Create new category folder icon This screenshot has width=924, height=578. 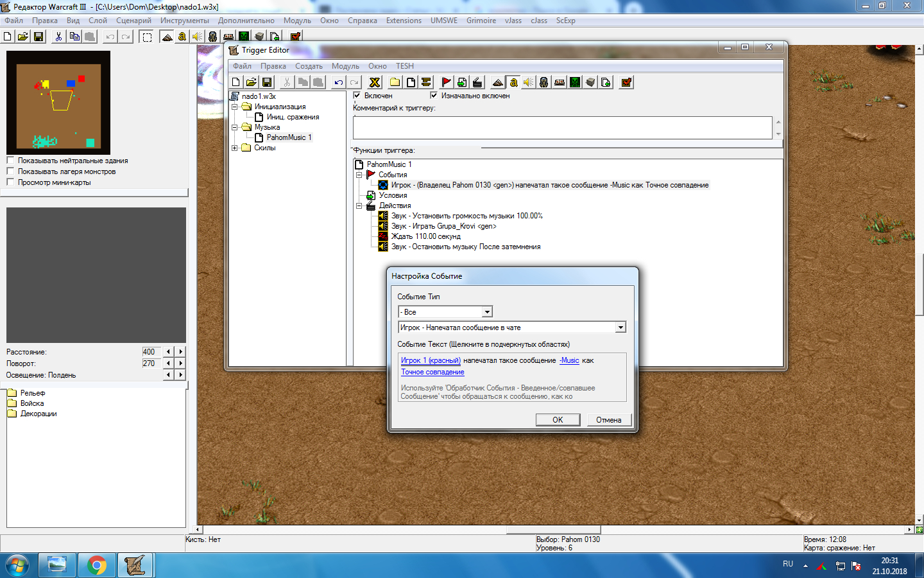click(x=395, y=82)
